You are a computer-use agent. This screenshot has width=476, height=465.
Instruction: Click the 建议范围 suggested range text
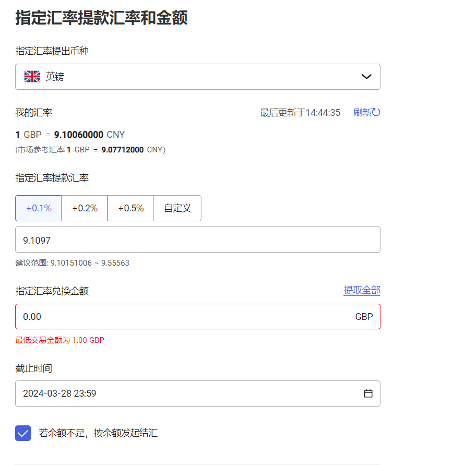click(72, 263)
